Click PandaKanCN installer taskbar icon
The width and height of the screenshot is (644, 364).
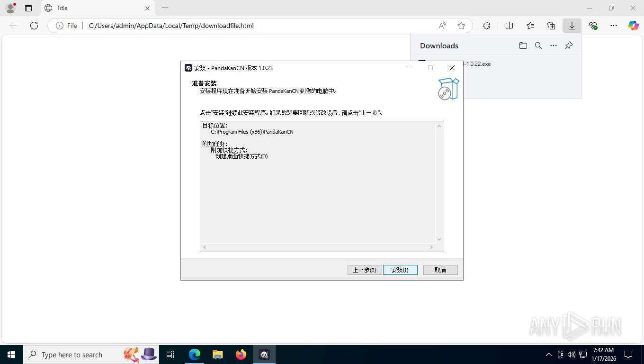coord(264,355)
